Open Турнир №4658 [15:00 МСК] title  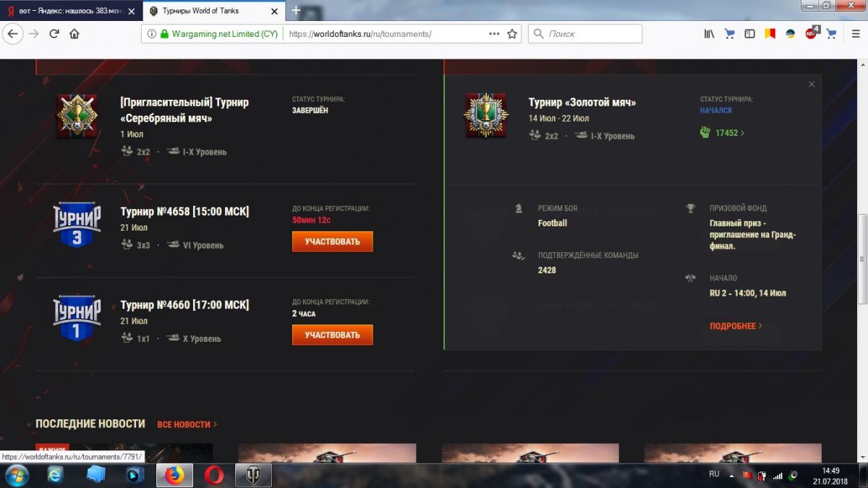(x=184, y=211)
